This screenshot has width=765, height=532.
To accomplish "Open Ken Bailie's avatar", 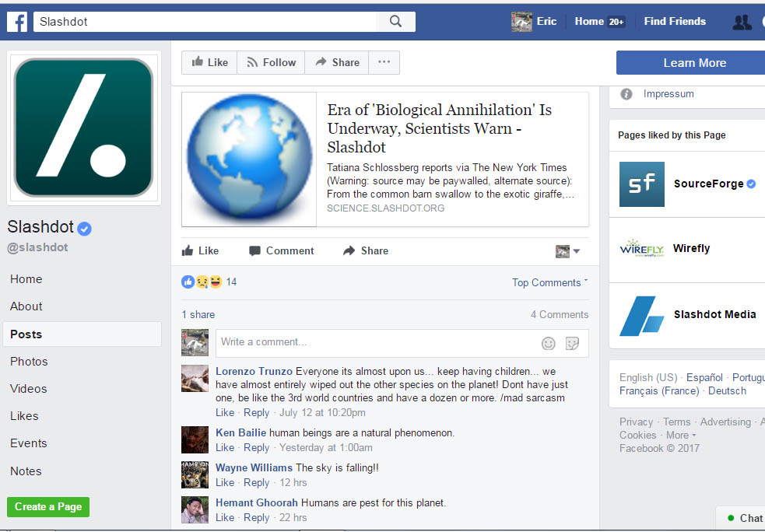I will (x=195, y=440).
